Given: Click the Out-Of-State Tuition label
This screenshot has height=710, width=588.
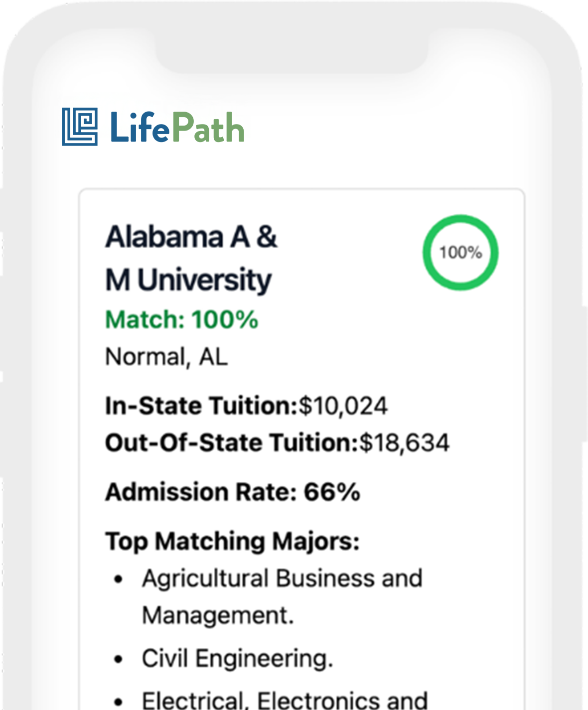Looking at the screenshot, I should (231, 442).
